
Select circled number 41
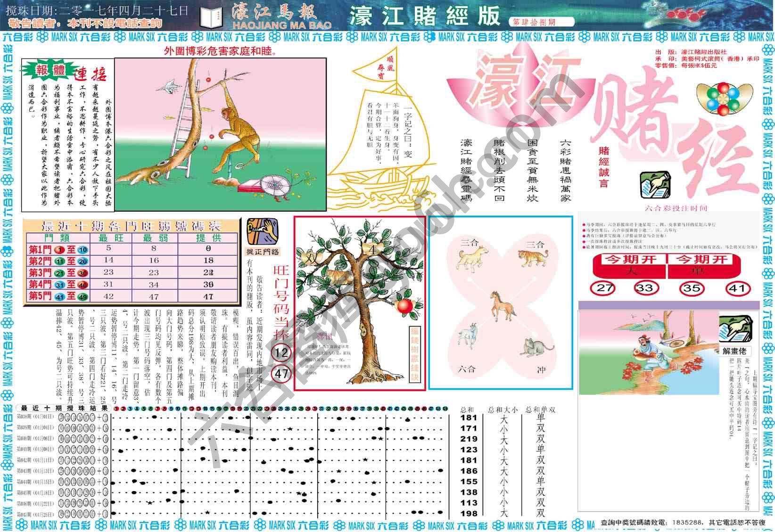point(737,288)
